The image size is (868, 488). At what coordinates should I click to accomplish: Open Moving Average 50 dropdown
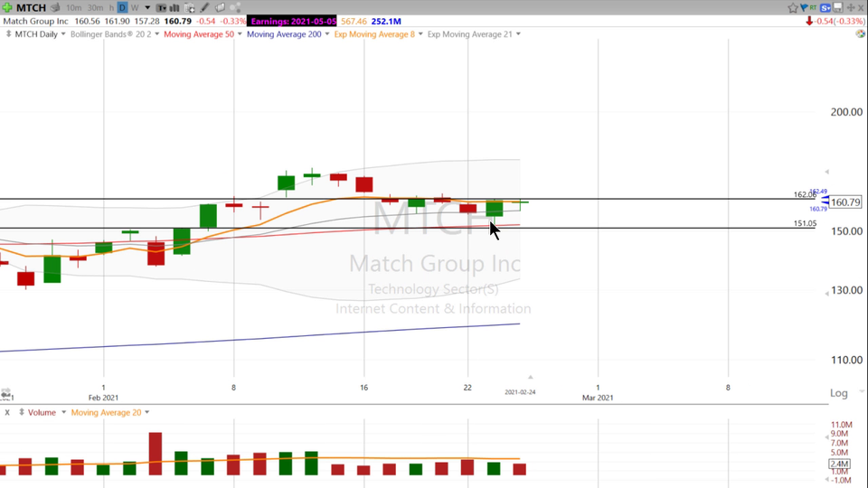pyautogui.click(x=240, y=34)
